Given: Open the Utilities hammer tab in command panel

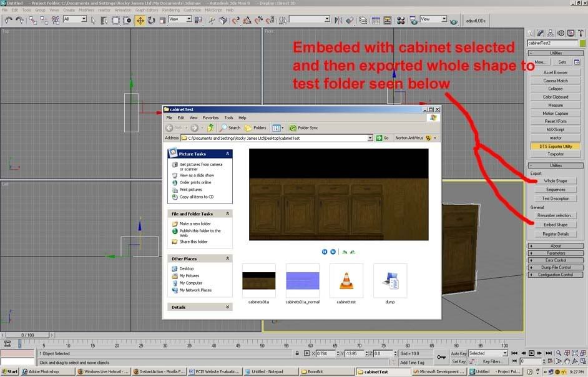Looking at the screenshot, I should click(x=581, y=33).
